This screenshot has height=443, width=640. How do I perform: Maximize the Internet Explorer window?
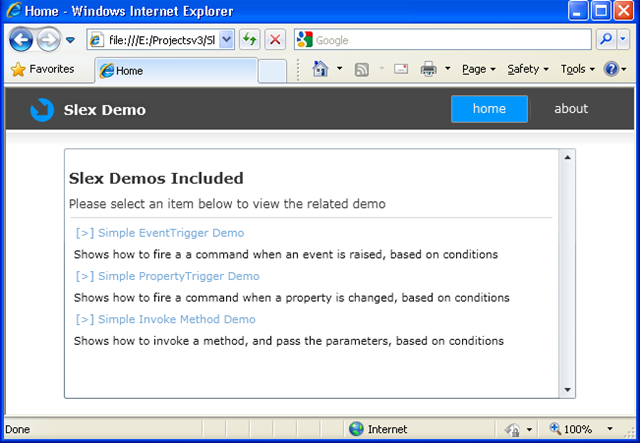pyautogui.click(x=601, y=11)
